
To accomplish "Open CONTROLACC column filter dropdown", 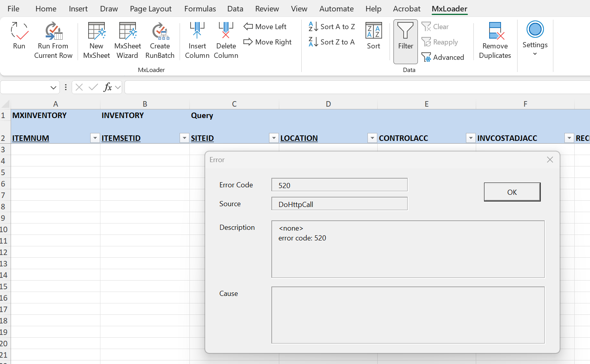I will pos(471,138).
